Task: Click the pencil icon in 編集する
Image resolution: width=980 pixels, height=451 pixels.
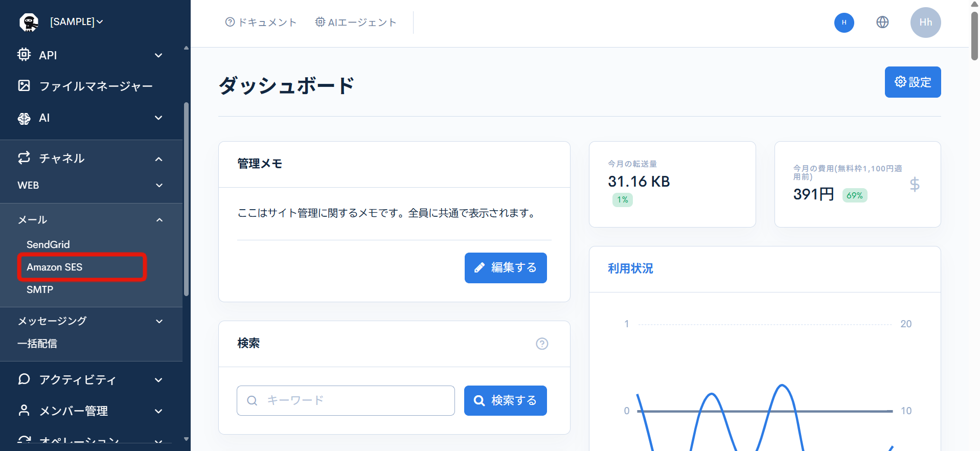Action: pyautogui.click(x=479, y=268)
